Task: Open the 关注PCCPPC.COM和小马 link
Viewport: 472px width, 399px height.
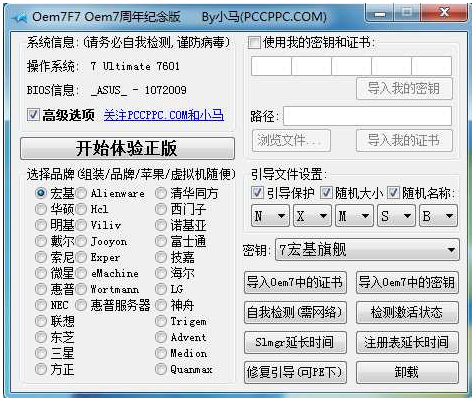Action: 164,115
